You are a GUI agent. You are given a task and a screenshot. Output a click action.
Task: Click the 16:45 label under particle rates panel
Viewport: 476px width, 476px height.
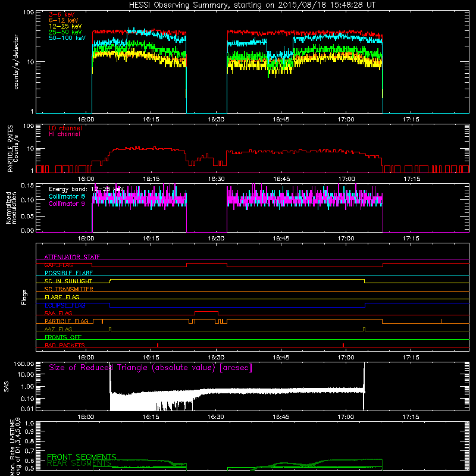(281, 179)
